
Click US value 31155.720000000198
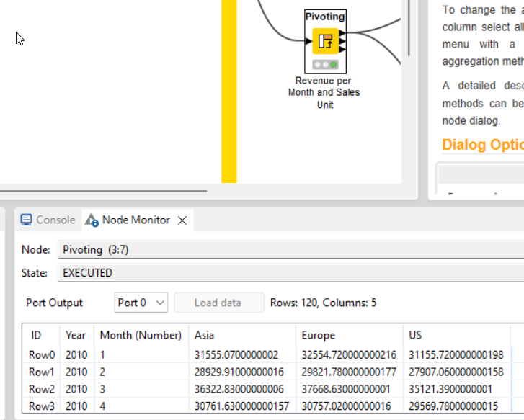tap(456, 355)
